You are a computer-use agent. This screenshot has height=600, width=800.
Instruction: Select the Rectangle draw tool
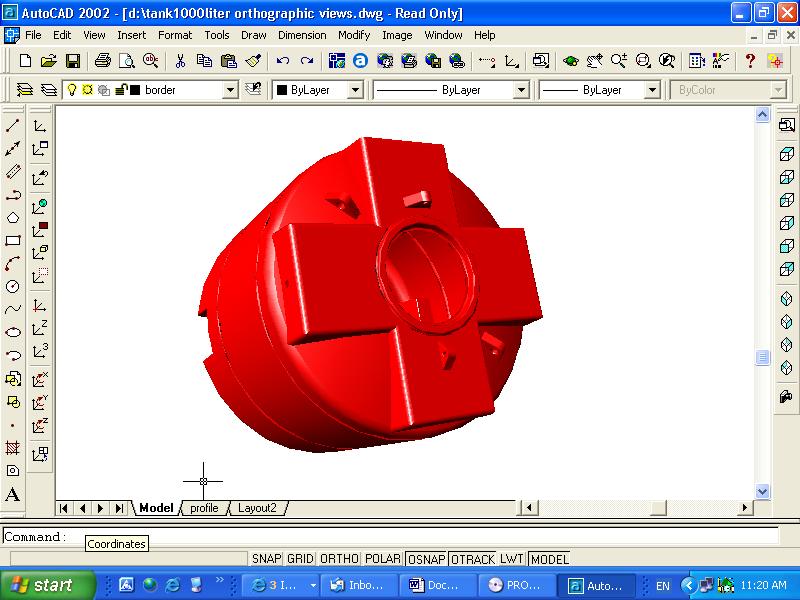tap(13, 240)
